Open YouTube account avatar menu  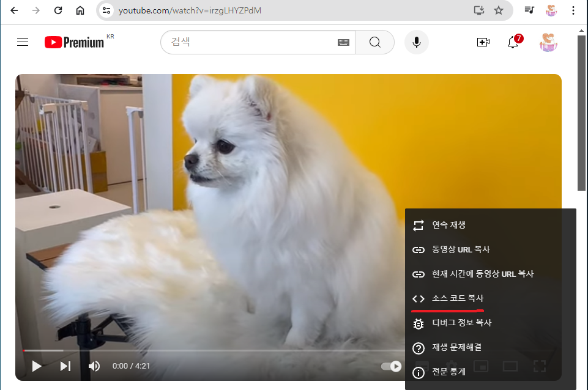(x=548, y=42)
